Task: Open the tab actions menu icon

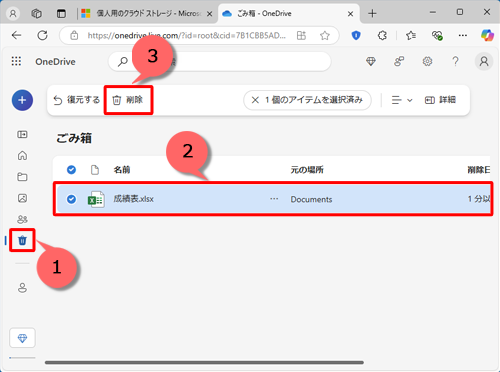Action: 61,13
